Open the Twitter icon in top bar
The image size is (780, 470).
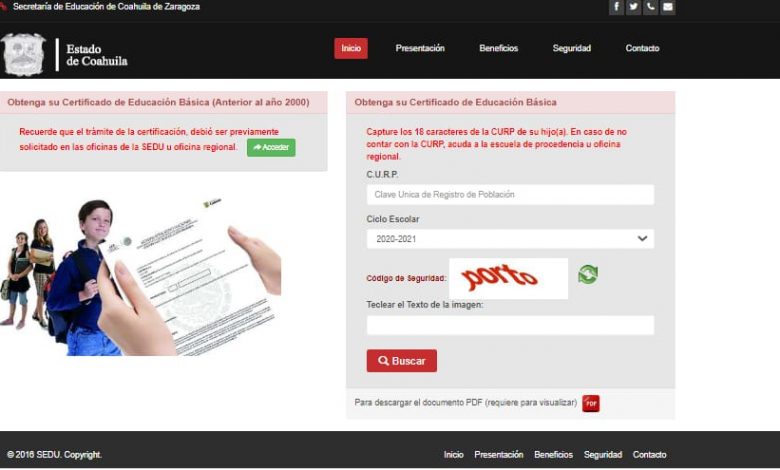(x=634, y=7)
